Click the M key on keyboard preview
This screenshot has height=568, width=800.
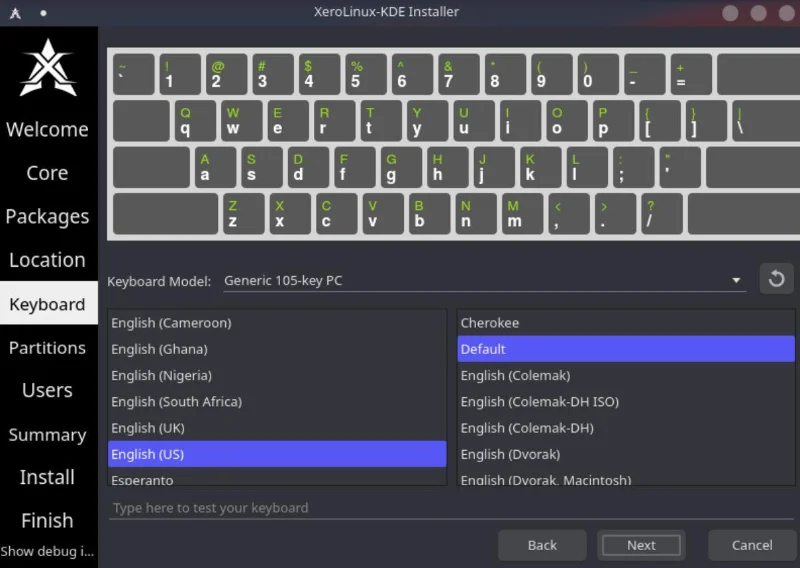pyautogui.click(x=522, y=214)
